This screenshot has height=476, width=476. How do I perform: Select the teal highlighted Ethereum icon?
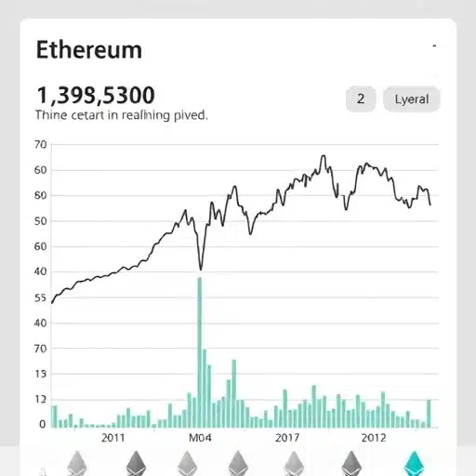tap(414, 464)
